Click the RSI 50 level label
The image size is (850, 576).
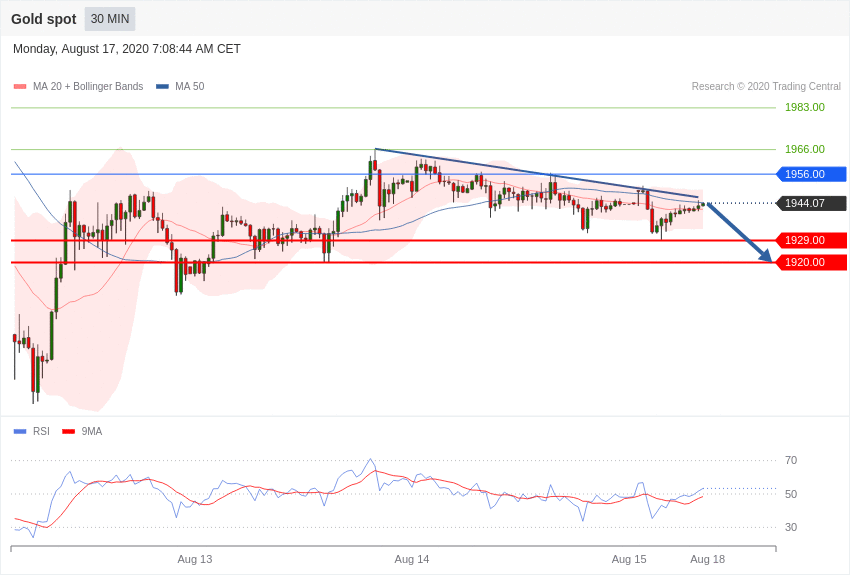(791, 494)
